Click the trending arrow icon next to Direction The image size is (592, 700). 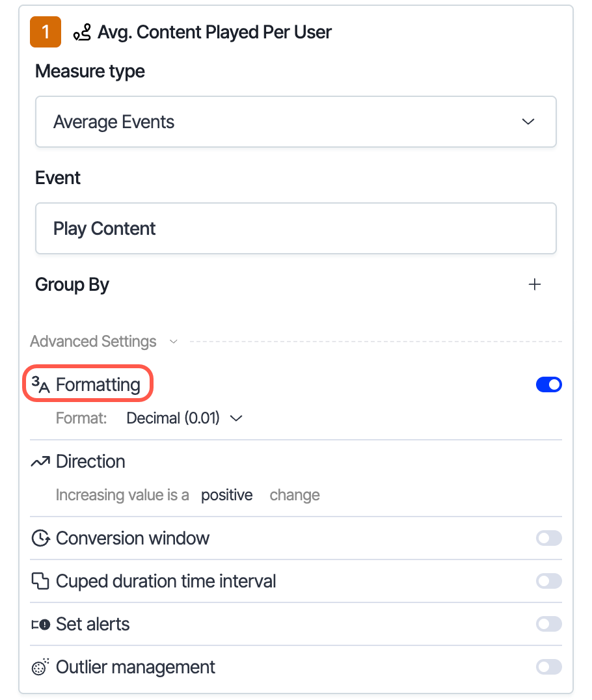pos(40,461)
